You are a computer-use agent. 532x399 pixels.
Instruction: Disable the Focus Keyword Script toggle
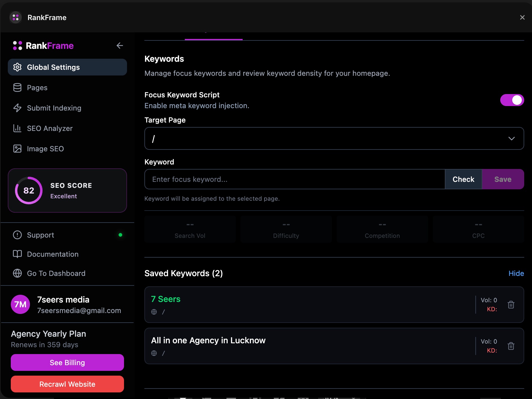pyautogui.click(x=512, y=100)
